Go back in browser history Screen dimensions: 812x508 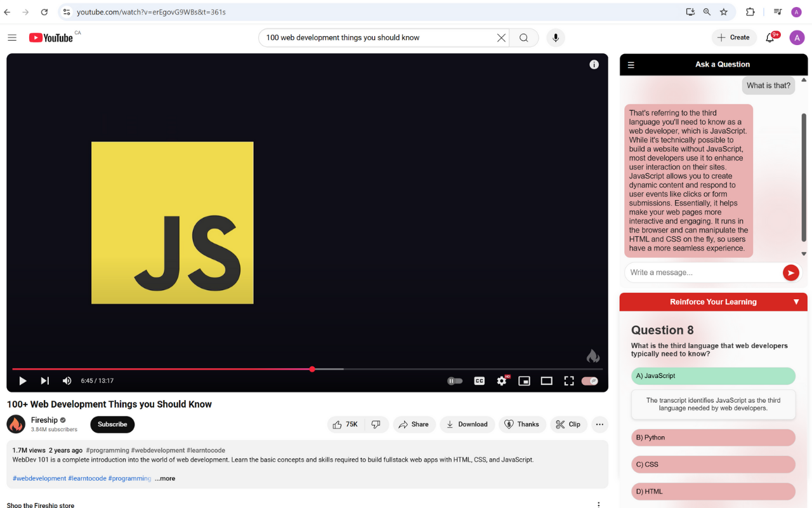pyautogui.click(x=8, y=12)
